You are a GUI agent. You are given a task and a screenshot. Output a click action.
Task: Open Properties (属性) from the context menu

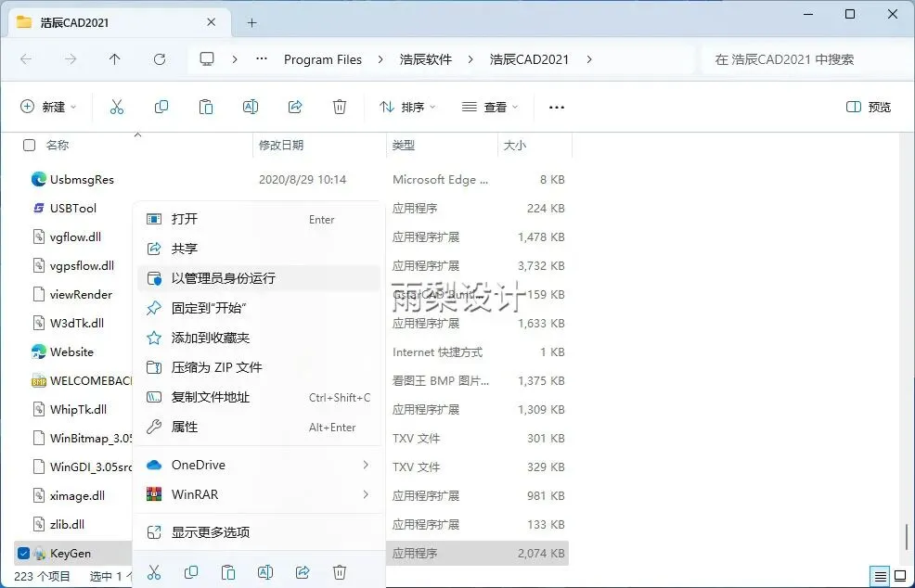pyautogui.click(x=259, y=427)
